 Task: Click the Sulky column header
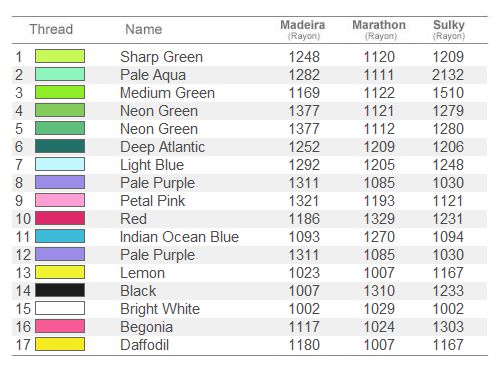point(449,29)
